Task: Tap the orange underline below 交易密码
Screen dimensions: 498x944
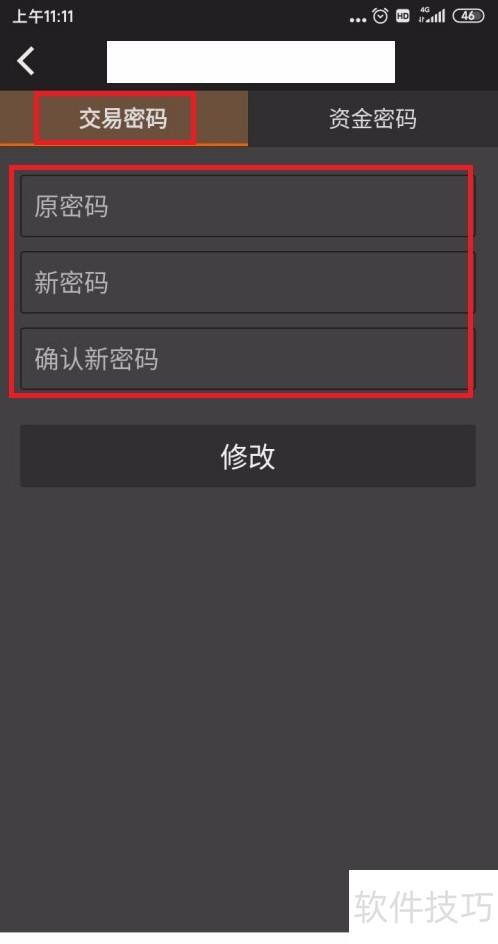Action: pyautogui.click(x=123, y=144)
